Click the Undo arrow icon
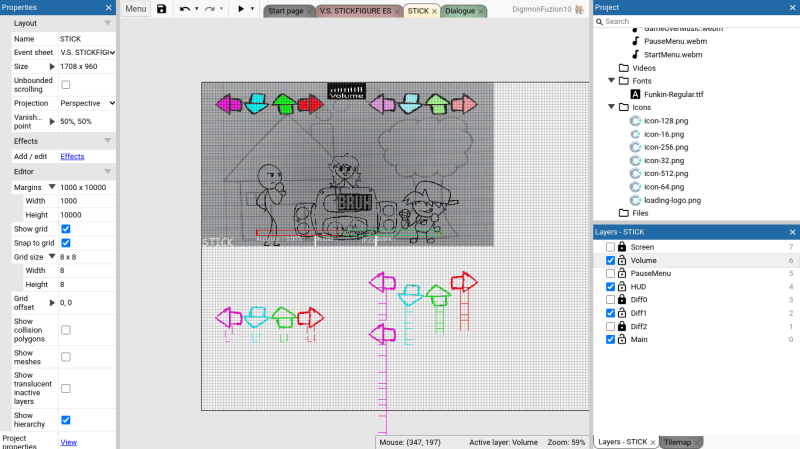Viewport: 800px width, 449px height. [185, 9]
